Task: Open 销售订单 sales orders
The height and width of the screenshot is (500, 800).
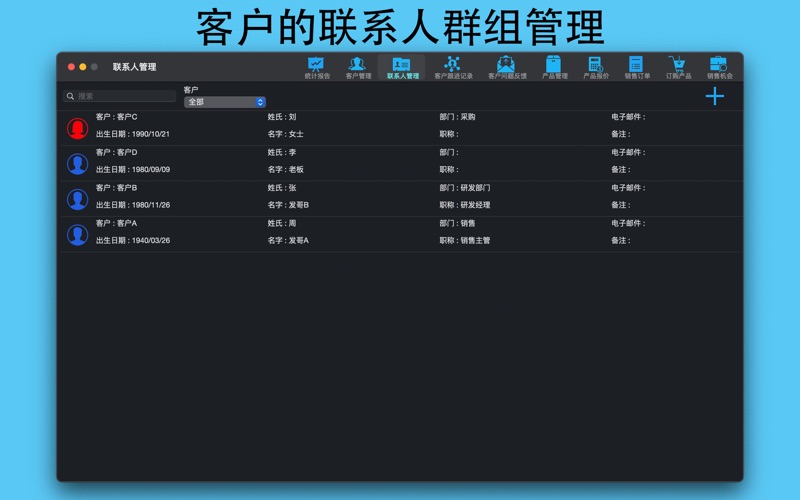Action: point(637,67)
